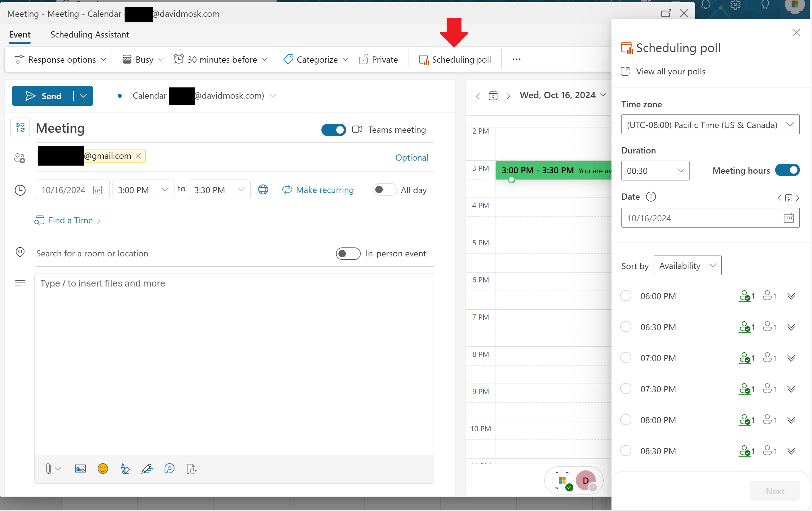Open the Duration 00:30 dropdown
This screenshot has height=511, width=812.
(x=655, y=171)
